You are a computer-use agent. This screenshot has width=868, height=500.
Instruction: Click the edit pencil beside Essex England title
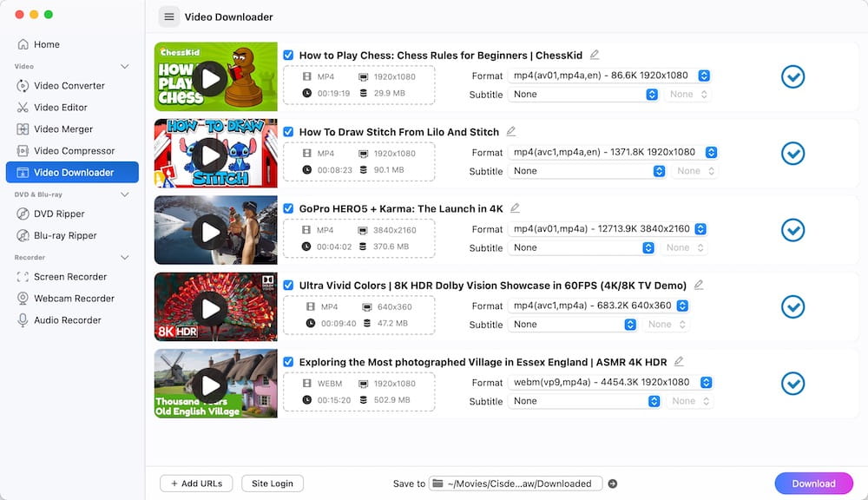[x=679, y=362]
